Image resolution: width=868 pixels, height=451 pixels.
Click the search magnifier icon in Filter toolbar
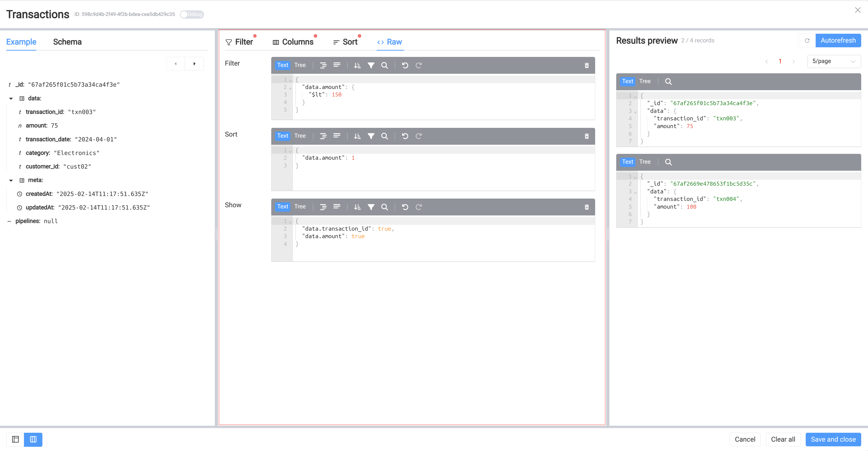click(x=385, y=65)
